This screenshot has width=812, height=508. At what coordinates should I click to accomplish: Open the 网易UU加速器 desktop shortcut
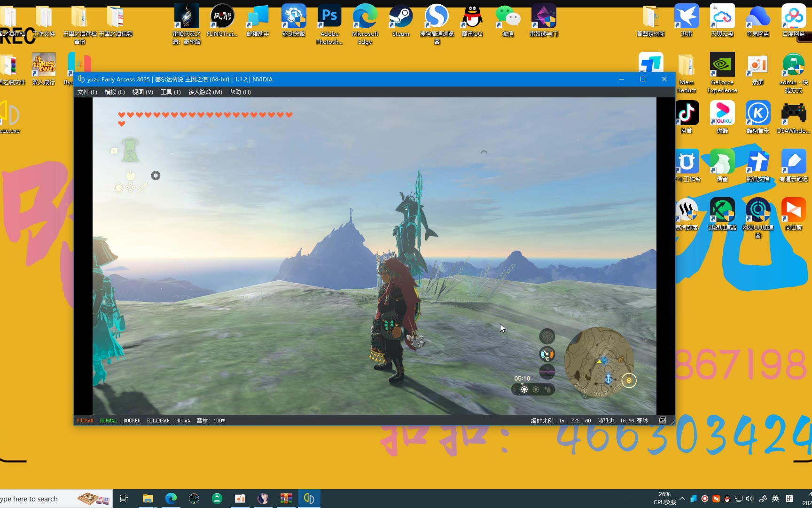(758, 218)
